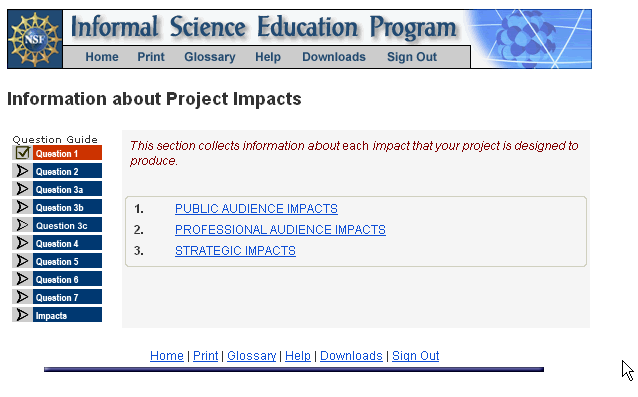Open PROFESSIONAL AUDIENCE IMPACTS link
The image size is (638, 397).
coord(280,230)
